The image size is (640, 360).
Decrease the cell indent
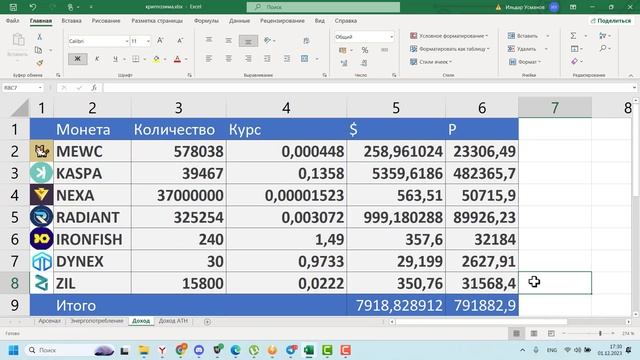pos(267,59)
